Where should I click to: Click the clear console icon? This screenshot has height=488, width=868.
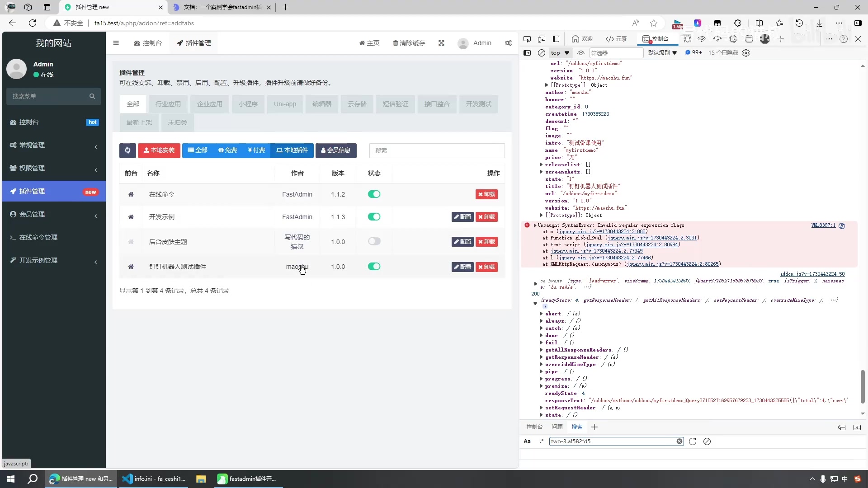[542, 53]
